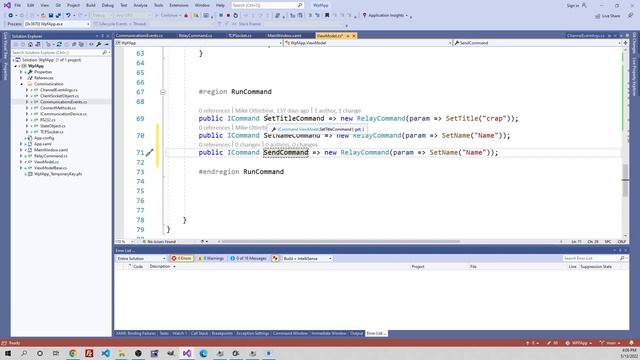Image resolution: width=640 pixels, height=360 pixels.
Task: Open the Build menu
Action: [x=91, y=5]
